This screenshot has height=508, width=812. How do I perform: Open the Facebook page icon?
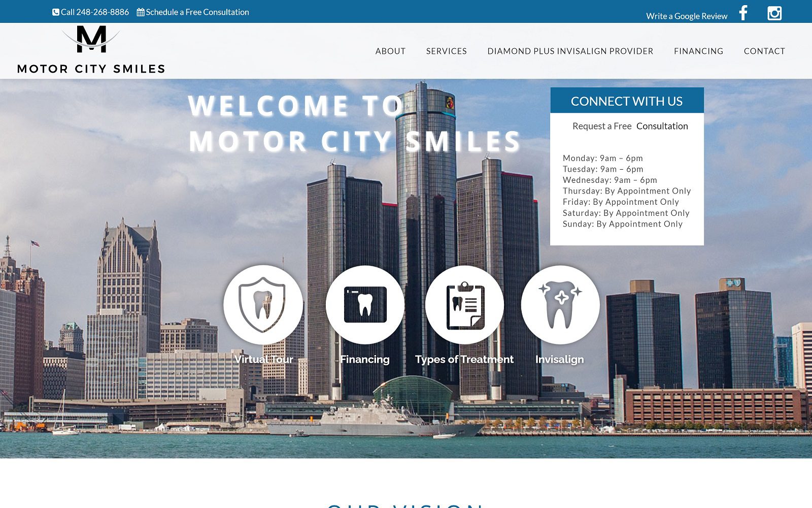pos(743,13)
